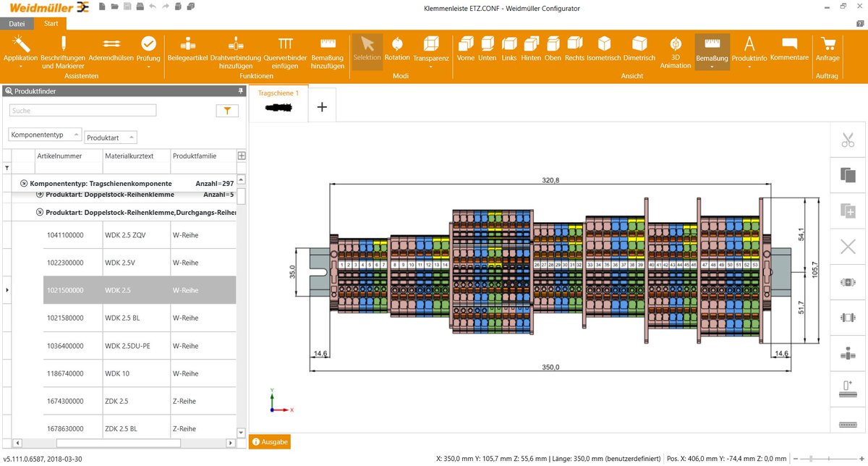
Task: Click in the Suche search field
Action: (x=82, y=111)
